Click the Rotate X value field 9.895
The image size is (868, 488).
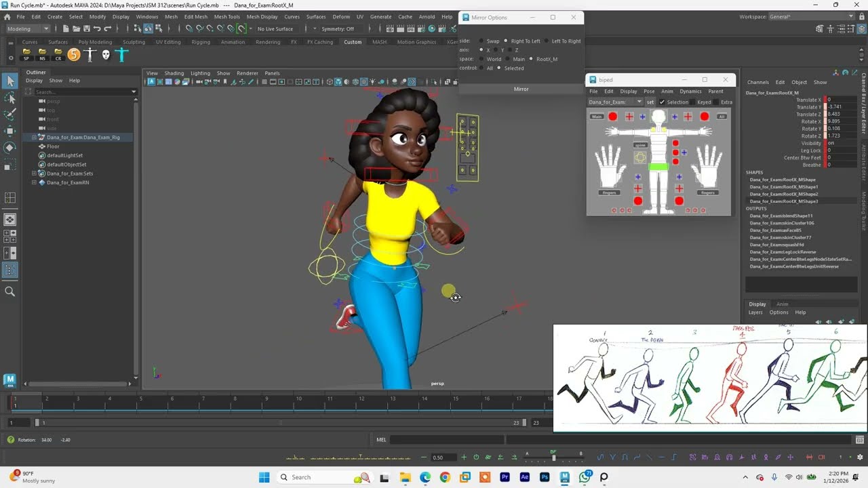pyautogui.click(x=842, y=121)
